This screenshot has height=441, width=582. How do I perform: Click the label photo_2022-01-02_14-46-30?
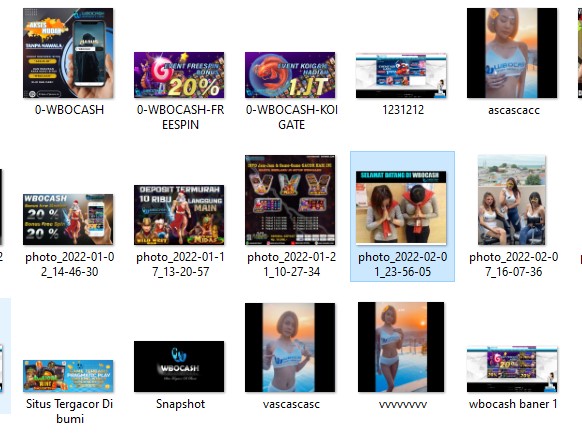tap(69, 264)
